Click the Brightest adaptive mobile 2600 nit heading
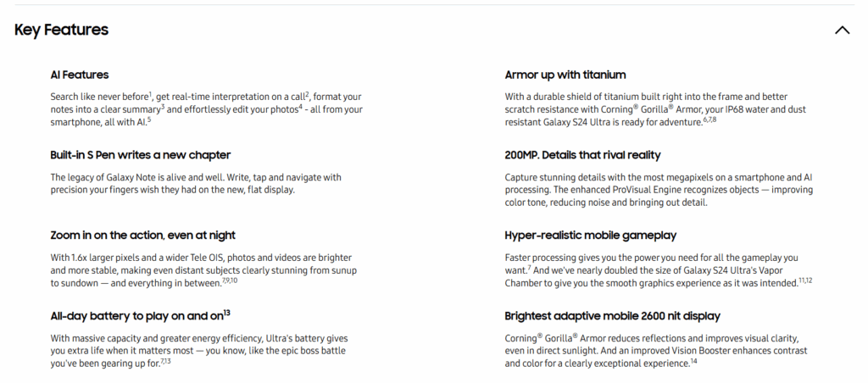 612,315
